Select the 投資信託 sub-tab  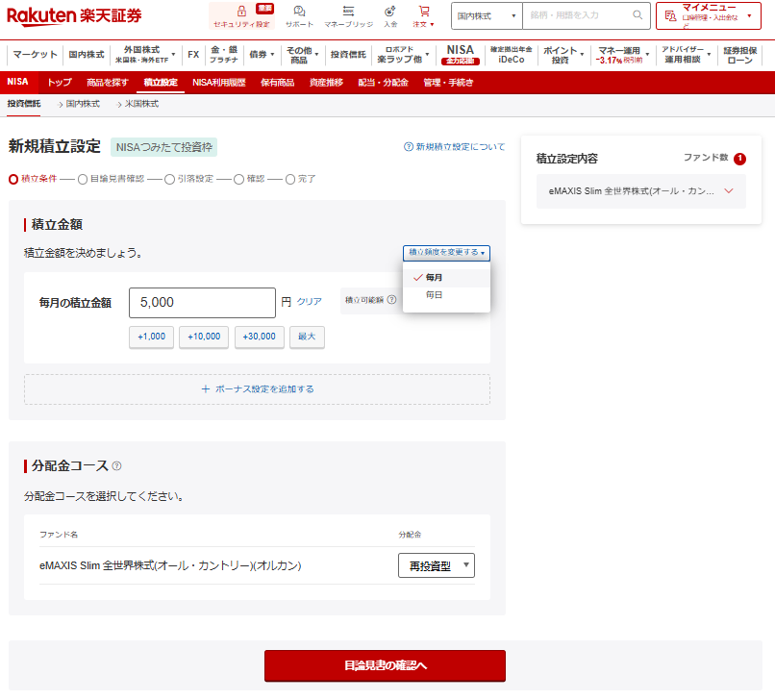(24, 104)
